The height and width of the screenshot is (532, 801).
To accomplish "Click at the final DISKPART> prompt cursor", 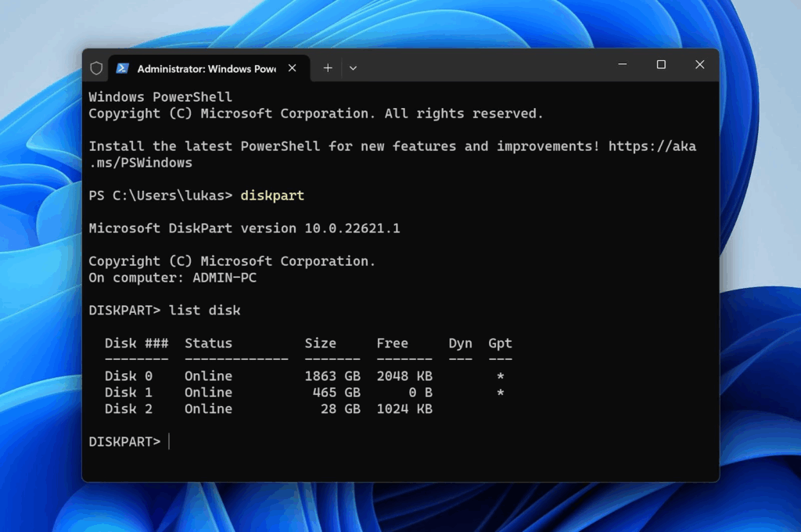I will click(169, 442).
